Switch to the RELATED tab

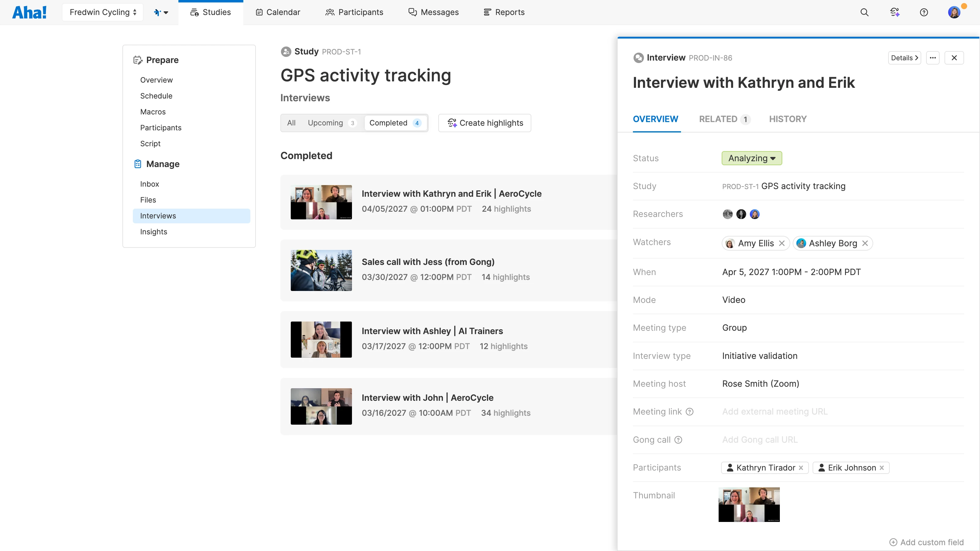pyautogui.click(x=724, y=119)
